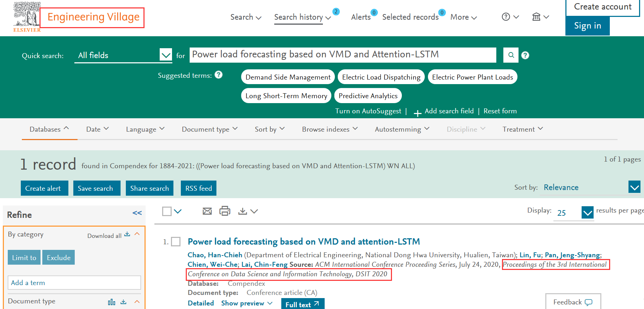Open the Full text link
The width and height of the screenshot is (644, 309).
coord(302,304)
